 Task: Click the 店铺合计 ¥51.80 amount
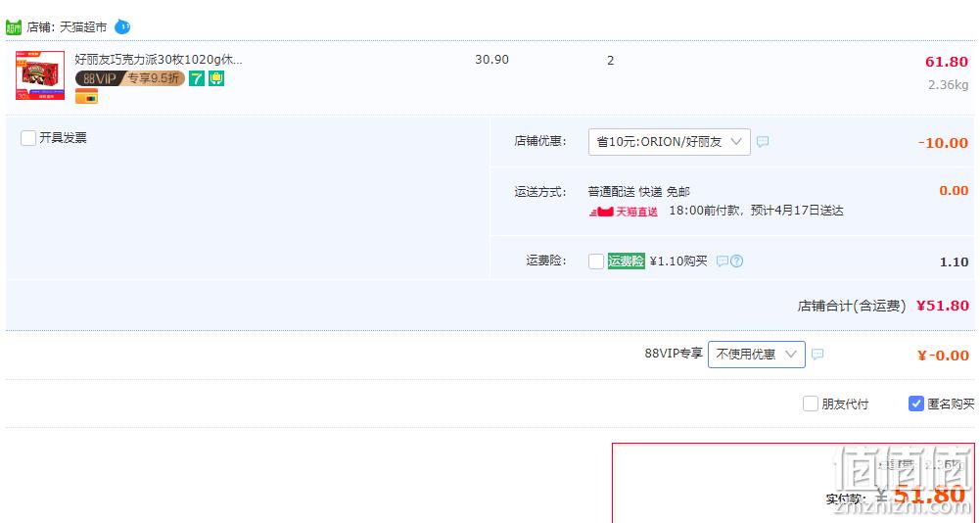(943, 306)
